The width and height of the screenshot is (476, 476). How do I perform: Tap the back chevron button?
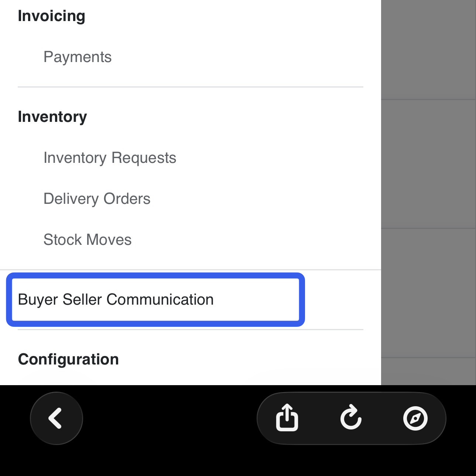(x=56, y=418)
